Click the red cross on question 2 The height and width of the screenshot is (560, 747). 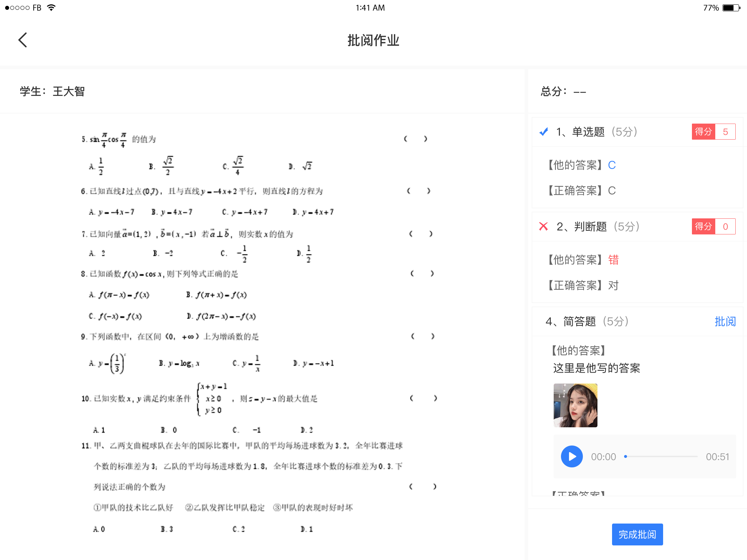543,226
